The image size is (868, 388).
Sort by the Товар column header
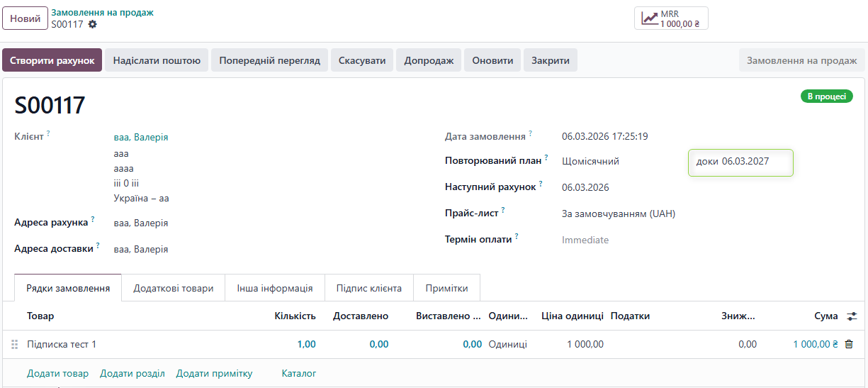tap(40, 316)
